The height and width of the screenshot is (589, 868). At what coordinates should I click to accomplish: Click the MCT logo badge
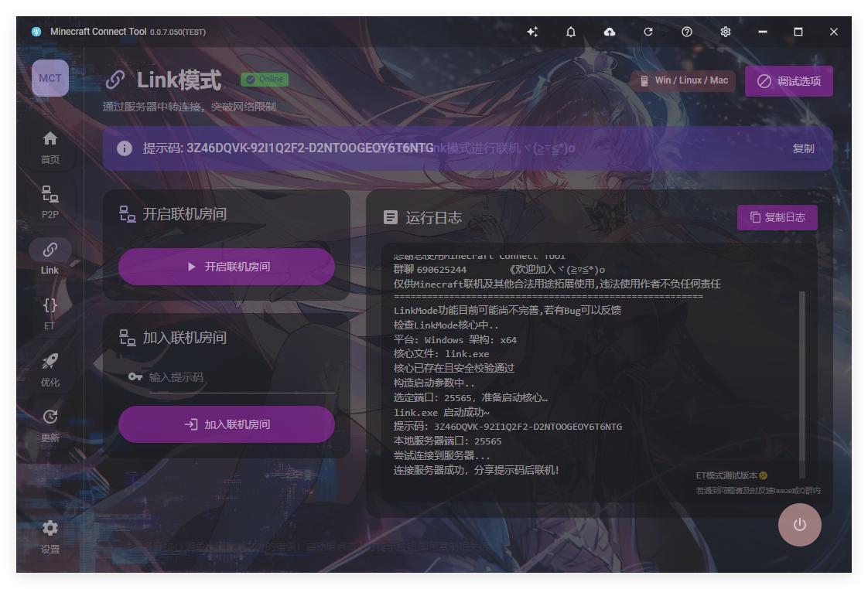(x=50, y=78)
